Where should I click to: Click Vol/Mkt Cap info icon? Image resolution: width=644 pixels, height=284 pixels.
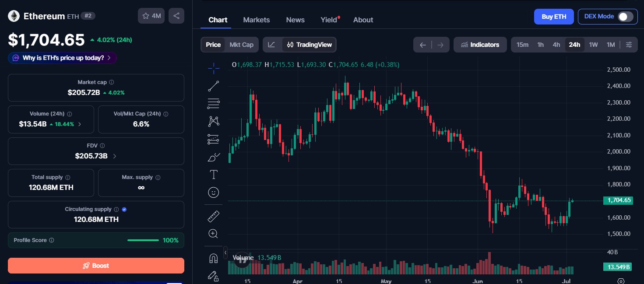[x=165, y=114]
